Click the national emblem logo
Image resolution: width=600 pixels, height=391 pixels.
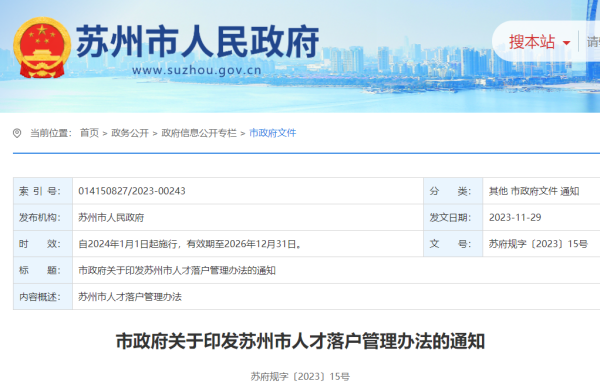(x=42, y=47)
